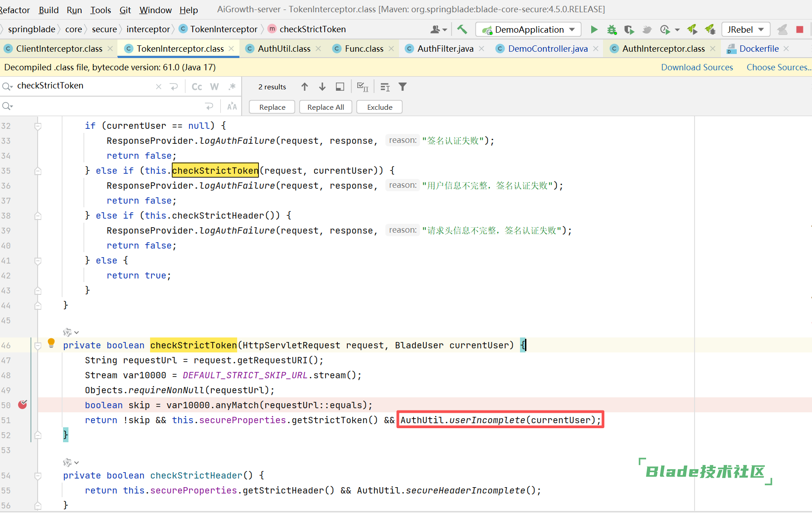This screenshot has width=812, height=513.
Task: Collapse the checkStrictHeader method fold
Action: tap(38, 475)
